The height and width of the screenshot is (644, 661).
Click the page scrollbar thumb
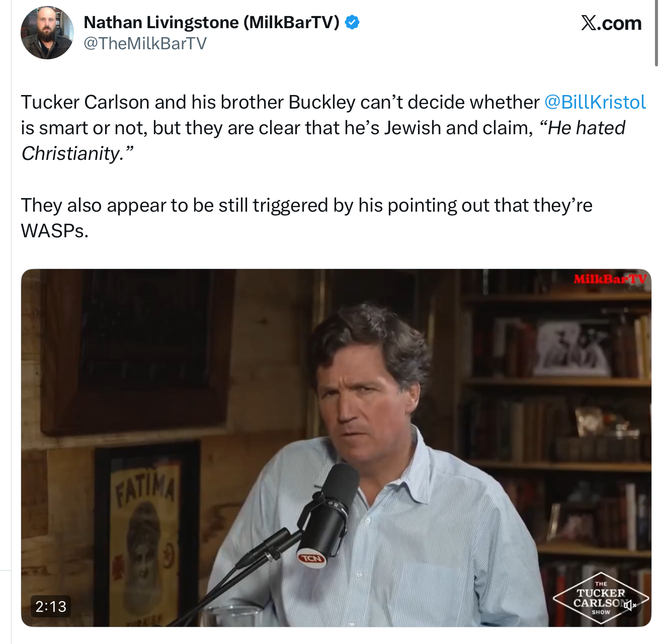point(656,33)
